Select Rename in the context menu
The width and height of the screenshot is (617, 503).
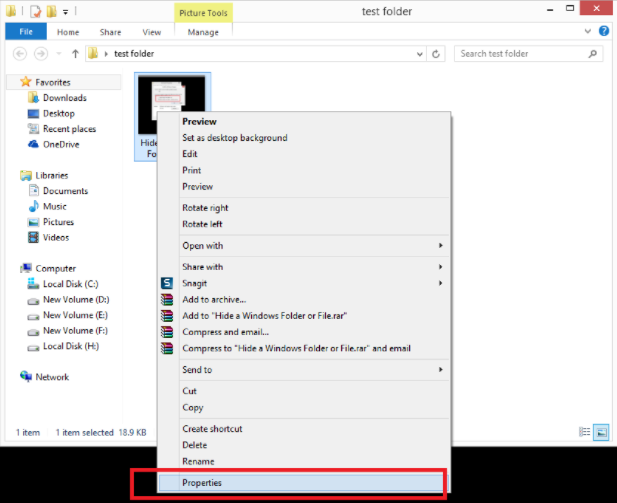198,461
